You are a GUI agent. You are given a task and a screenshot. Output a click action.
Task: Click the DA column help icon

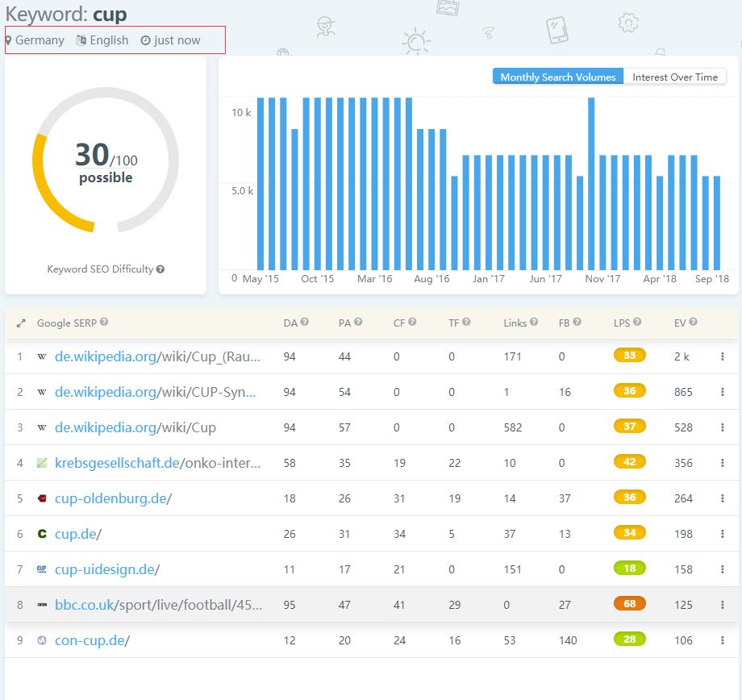(x=305, y=323)
